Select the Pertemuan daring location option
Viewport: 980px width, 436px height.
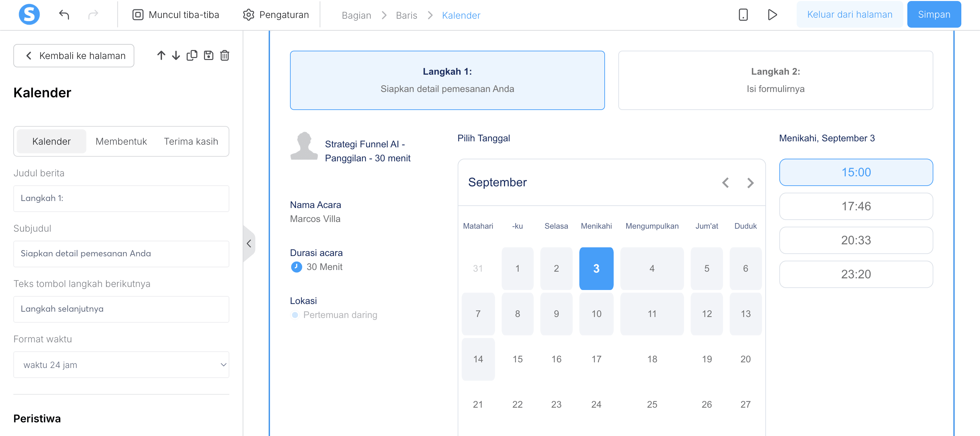coord(295,315)
